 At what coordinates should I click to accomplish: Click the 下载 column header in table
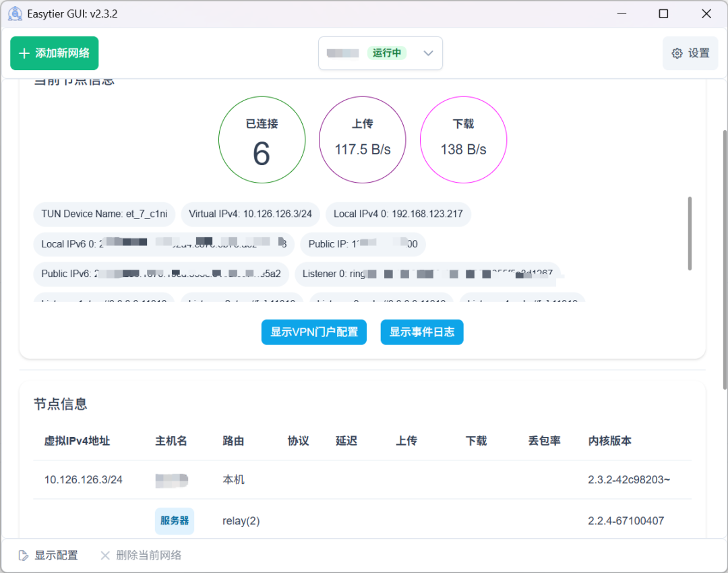(476, 441)
